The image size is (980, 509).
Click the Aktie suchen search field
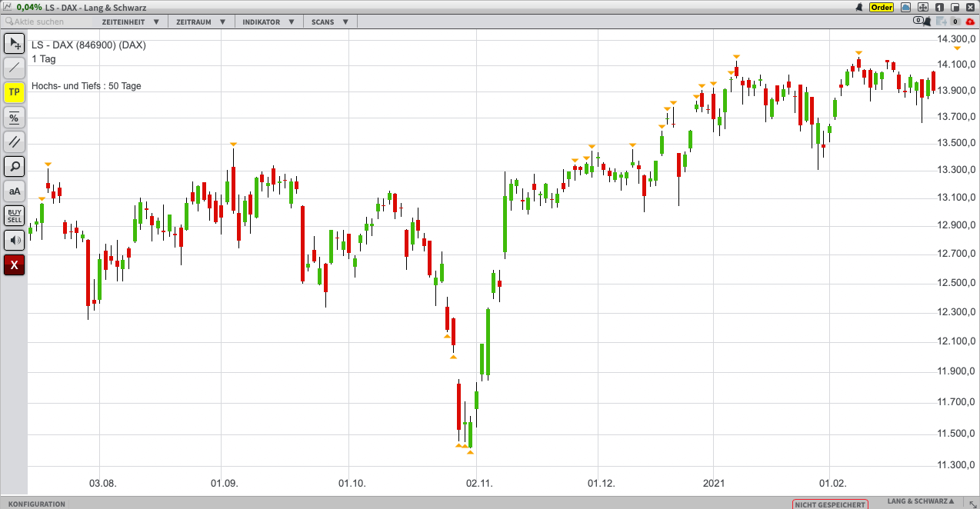(x=46, y=22)
